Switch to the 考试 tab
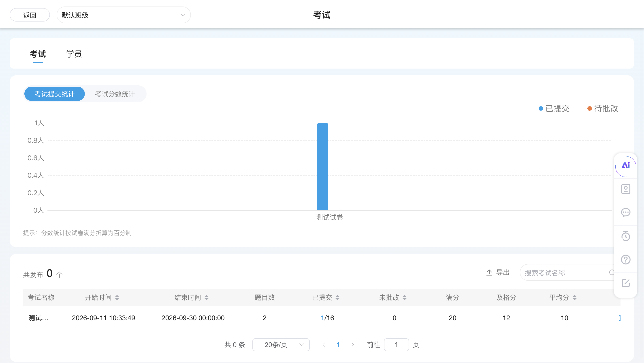This screenshot has width=644, height=363. click(x=38, y=54)
